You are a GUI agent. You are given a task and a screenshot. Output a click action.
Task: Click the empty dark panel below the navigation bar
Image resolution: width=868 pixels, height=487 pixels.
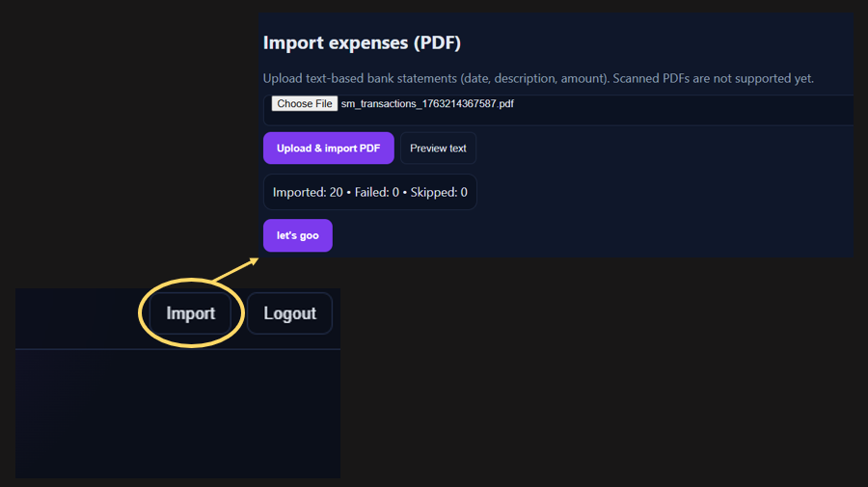[x=178, y=415]
